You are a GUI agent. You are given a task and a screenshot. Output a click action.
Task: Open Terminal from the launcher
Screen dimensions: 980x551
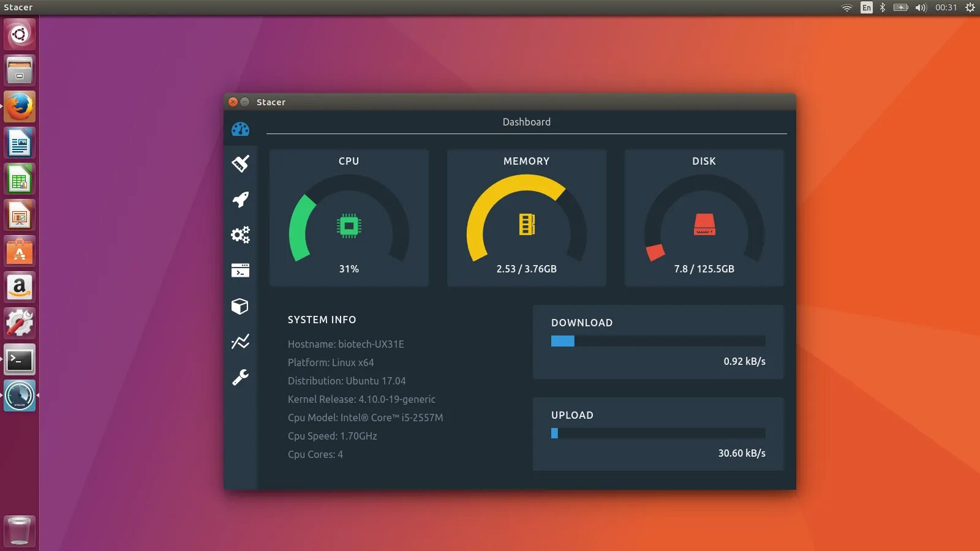click(x=20, y=360)
